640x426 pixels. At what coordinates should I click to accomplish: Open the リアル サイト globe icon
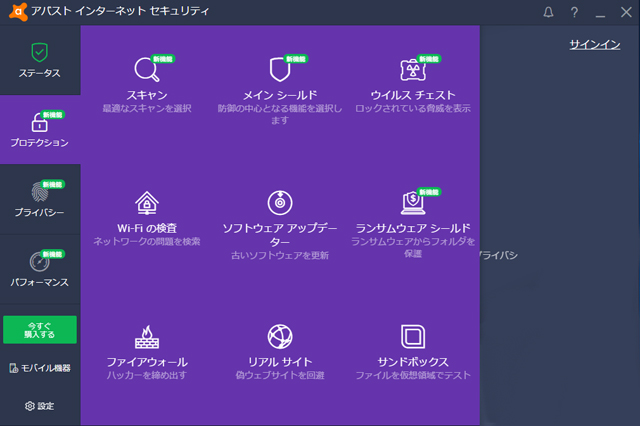[x=280, y=337]
